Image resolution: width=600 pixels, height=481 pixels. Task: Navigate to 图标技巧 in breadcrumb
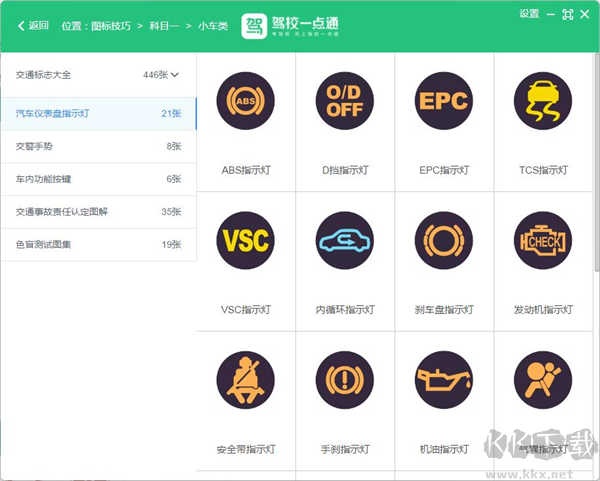111,26
